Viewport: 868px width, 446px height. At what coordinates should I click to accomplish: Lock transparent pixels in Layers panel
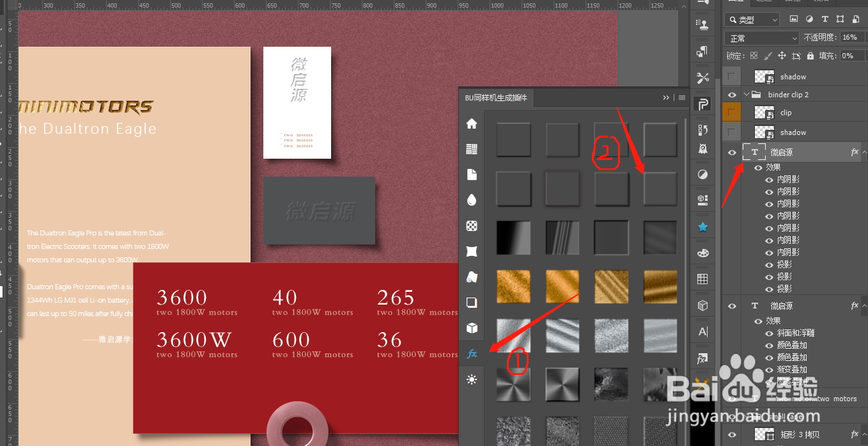pos(754,56)
